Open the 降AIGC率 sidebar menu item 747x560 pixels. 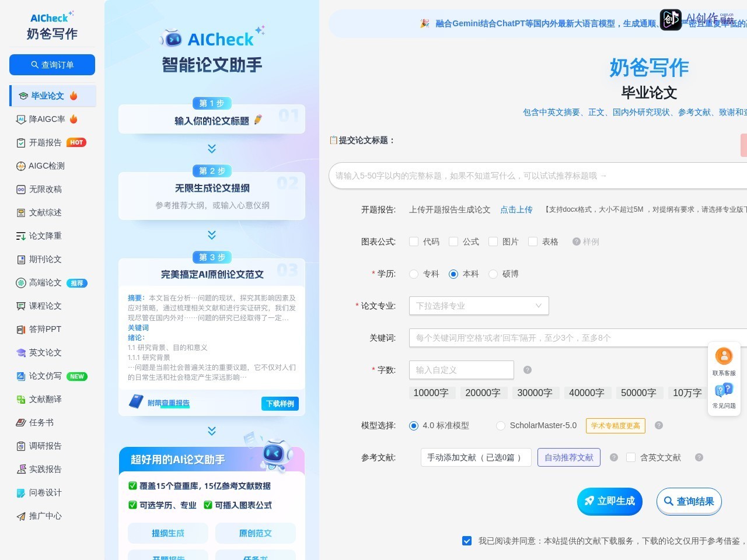click(53, 119)
